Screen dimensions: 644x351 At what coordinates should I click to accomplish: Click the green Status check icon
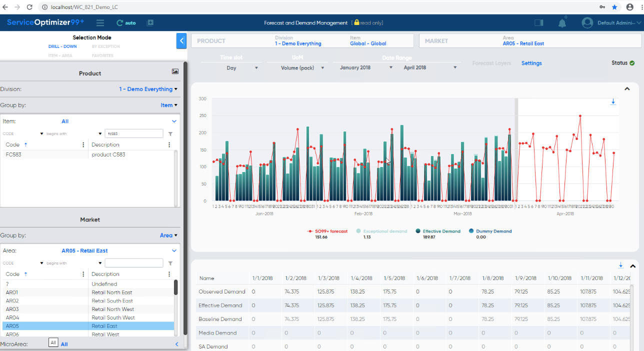(632, 63)
